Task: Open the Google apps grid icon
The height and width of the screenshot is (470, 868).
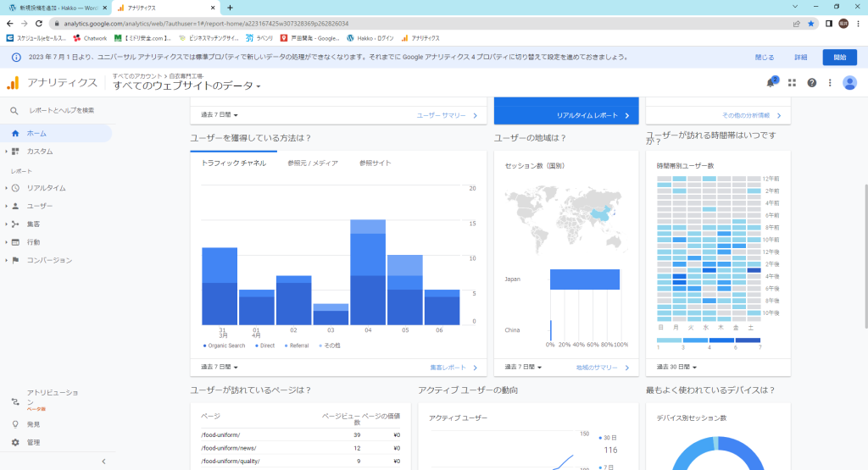Action: pyautogui.click(x=793, y=83)
